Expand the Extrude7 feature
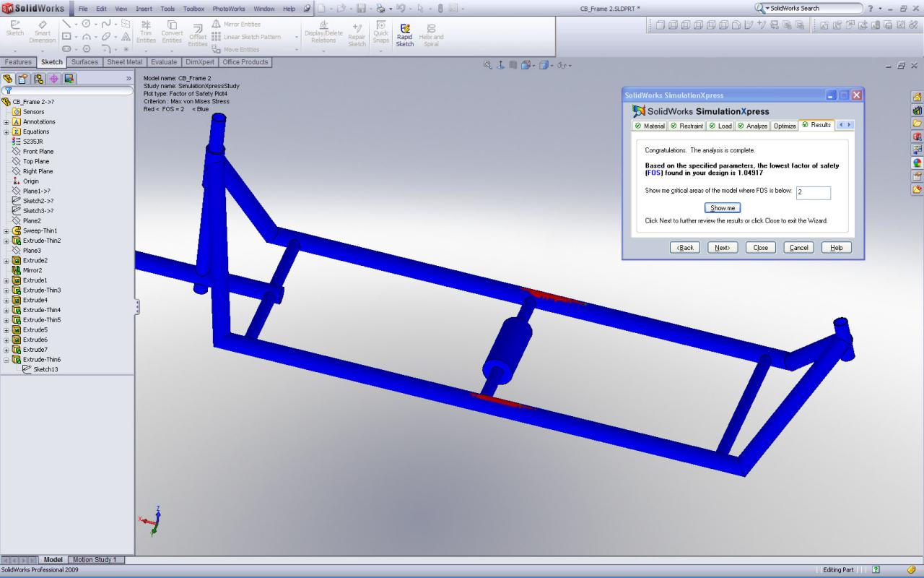Screen dimensions: 924x578 (6, 350)
